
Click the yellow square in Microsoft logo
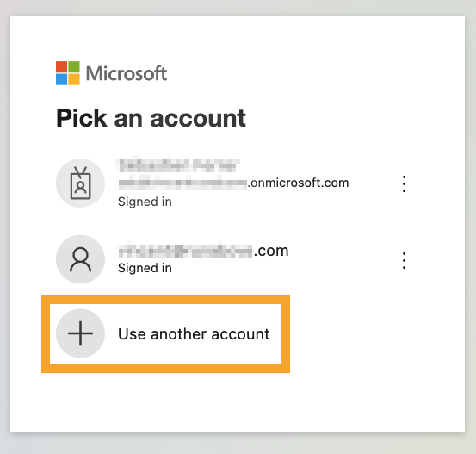coord(74,79)
